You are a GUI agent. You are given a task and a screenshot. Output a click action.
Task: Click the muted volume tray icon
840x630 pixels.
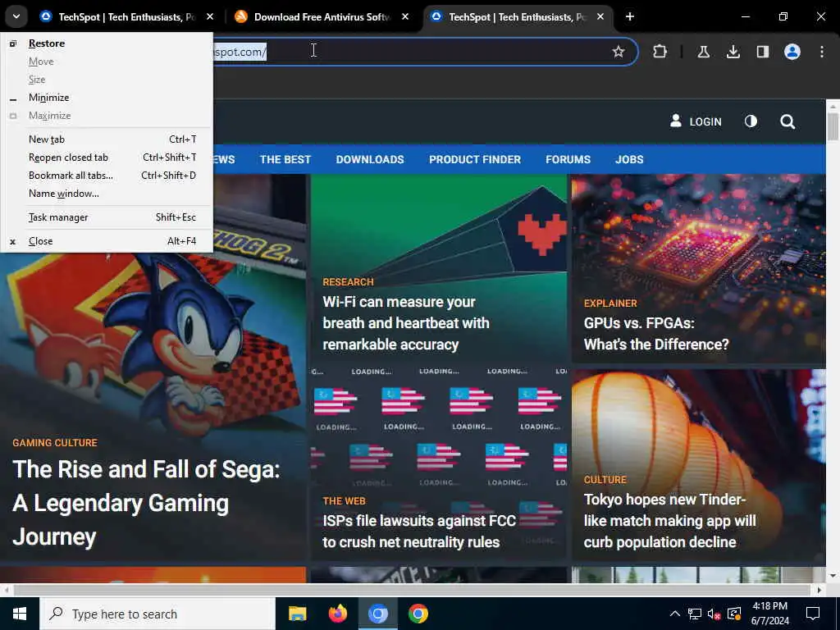pos(714,614)
